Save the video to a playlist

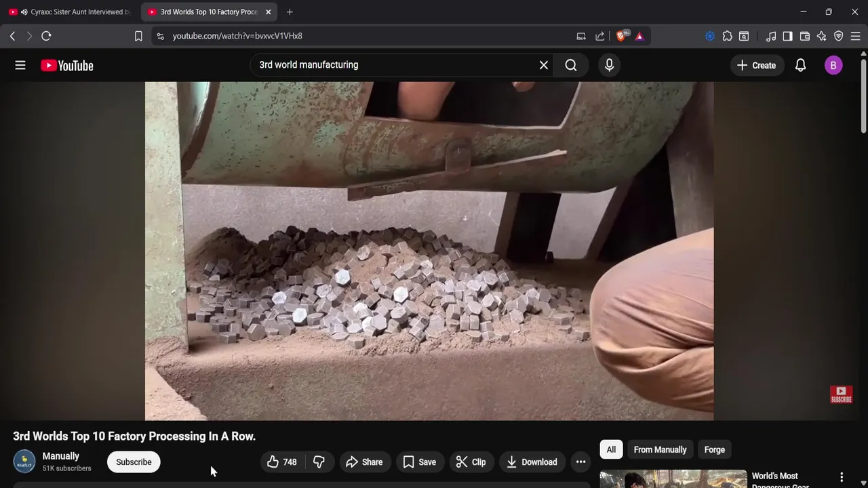[420, 462]
